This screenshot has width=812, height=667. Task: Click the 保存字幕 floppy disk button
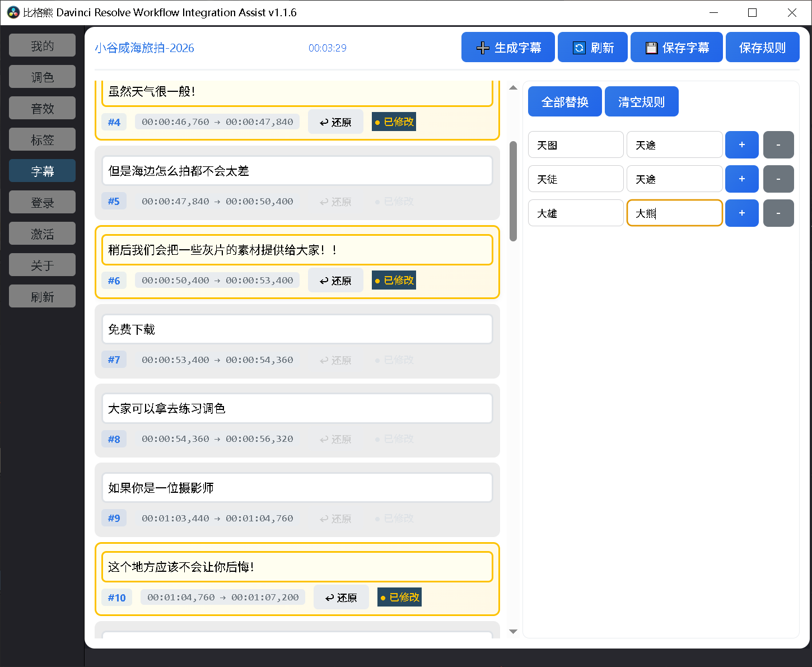tap(676, 48)
